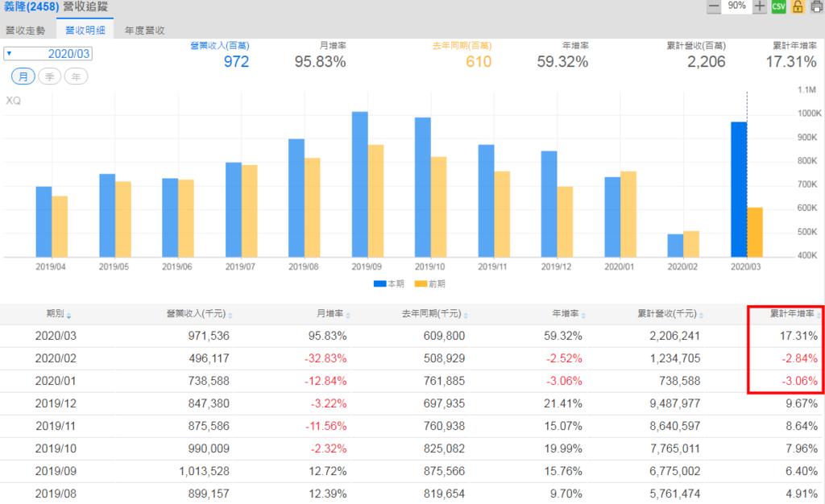Image resolution: width=825 pixels, height=504 pixels.
Task: Sort by 期別 column arrows
Action: pyautogui.click(x=69, y=315)
